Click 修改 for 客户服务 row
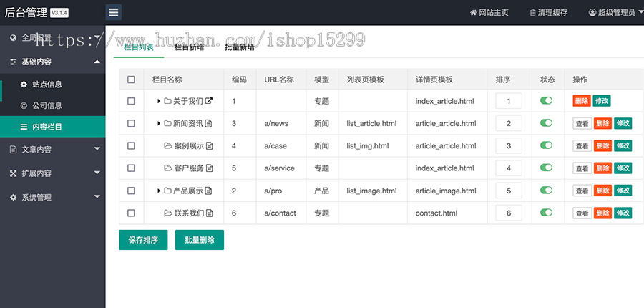This screenshot has height=308, width=644. [x=623, y=168]
